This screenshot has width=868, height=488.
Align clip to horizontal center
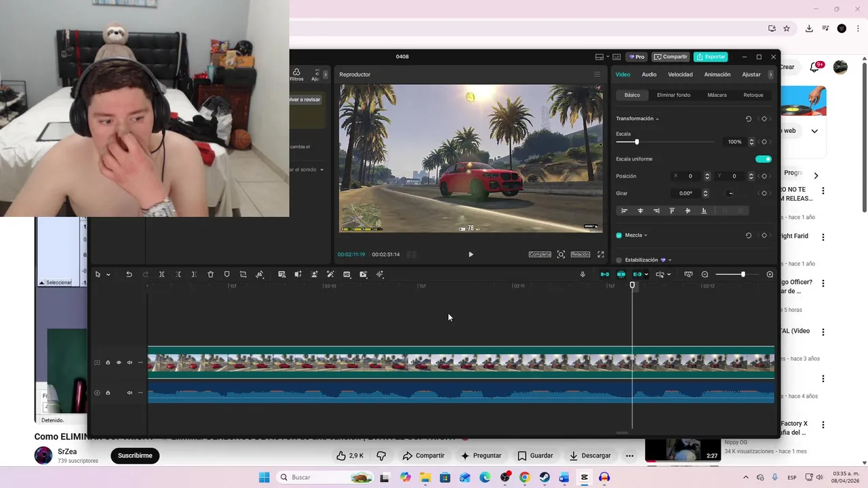640,211
